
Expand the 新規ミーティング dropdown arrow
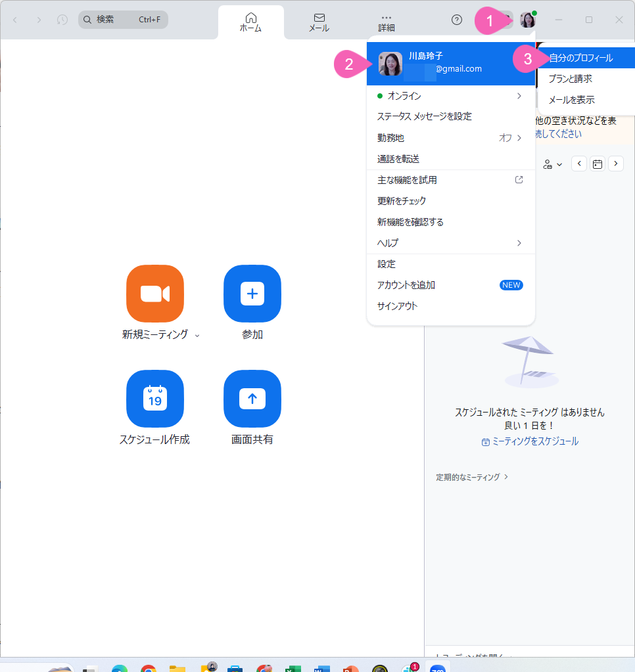[197, 336]
